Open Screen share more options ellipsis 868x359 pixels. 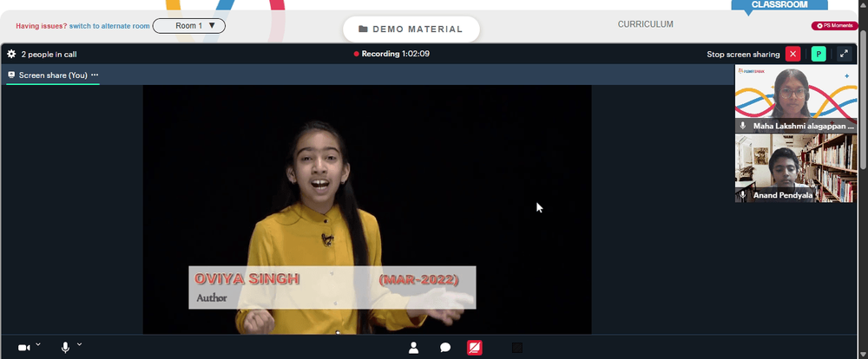tap(95, 75)
